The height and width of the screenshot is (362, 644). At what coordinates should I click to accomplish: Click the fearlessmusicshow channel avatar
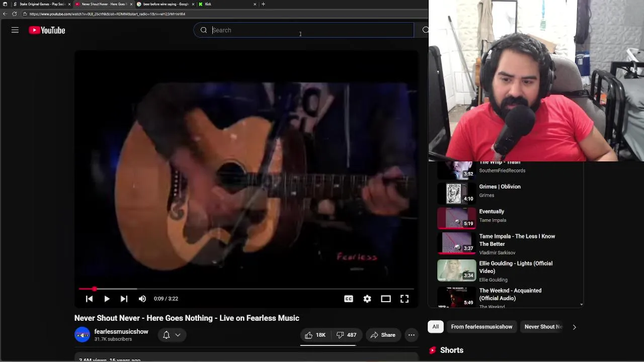[82, 335]
